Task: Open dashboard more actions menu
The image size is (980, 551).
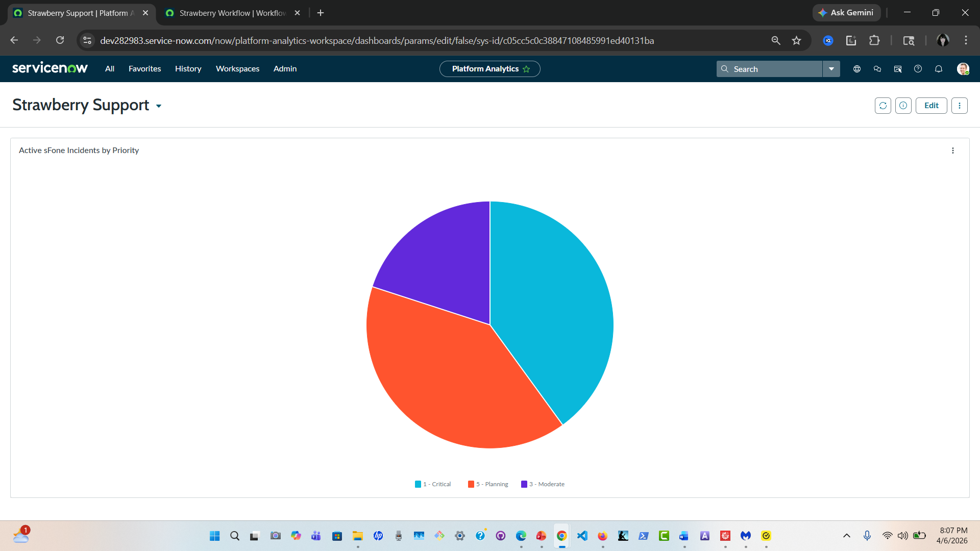Action: [959, 106]
